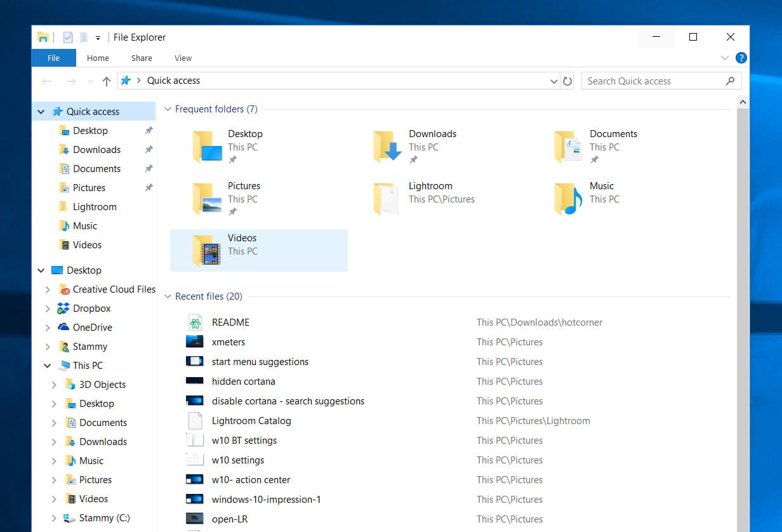Select the Quick access tree heading

pos(94,112)
